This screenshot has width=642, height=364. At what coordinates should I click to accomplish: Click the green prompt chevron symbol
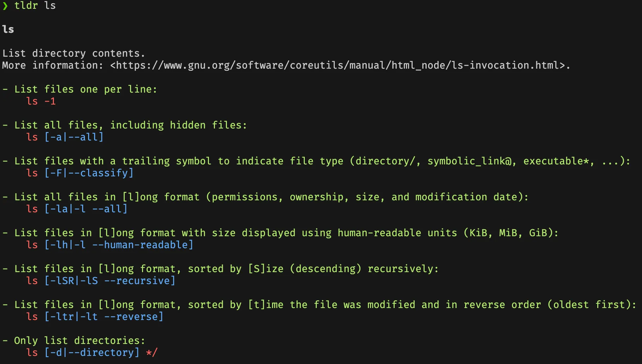pos(5,6)
